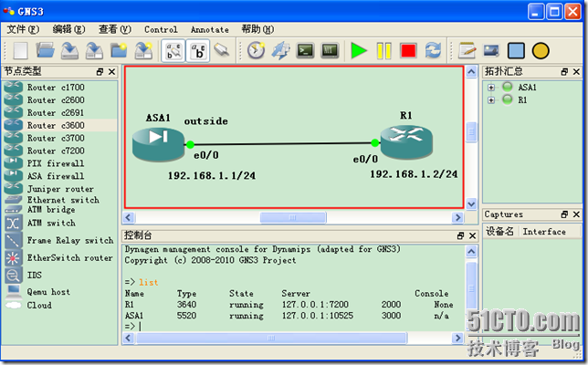Click the Add a note icon

pos(467,50)
